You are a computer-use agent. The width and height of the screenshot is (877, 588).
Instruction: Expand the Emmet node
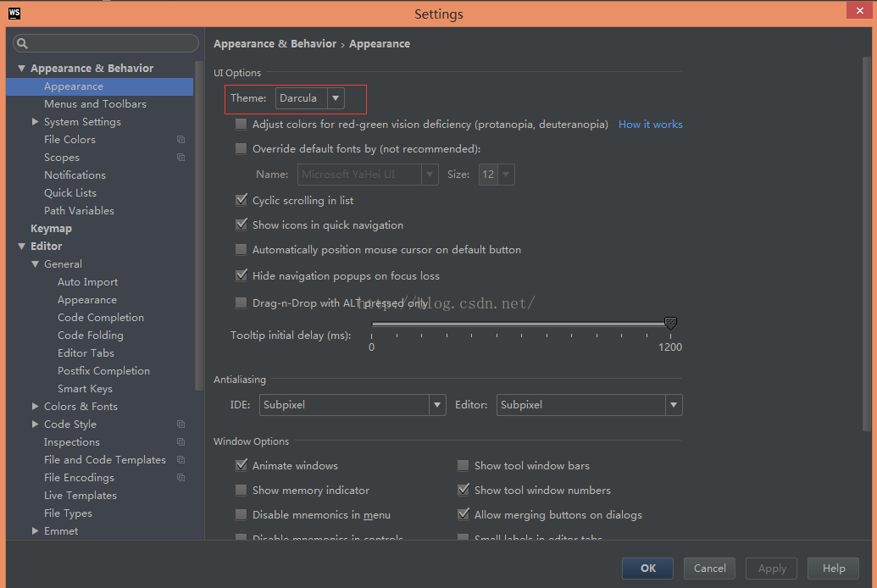(36, 531)
